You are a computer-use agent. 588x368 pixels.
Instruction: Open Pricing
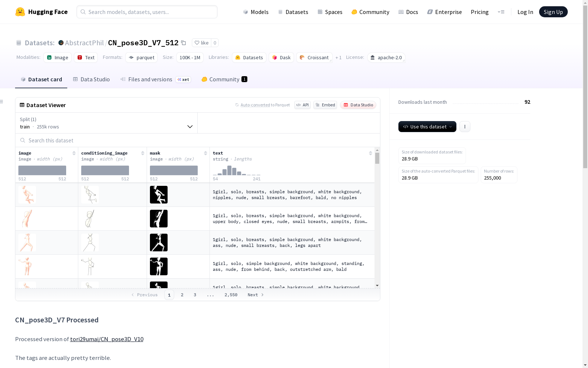pos(480,12)
